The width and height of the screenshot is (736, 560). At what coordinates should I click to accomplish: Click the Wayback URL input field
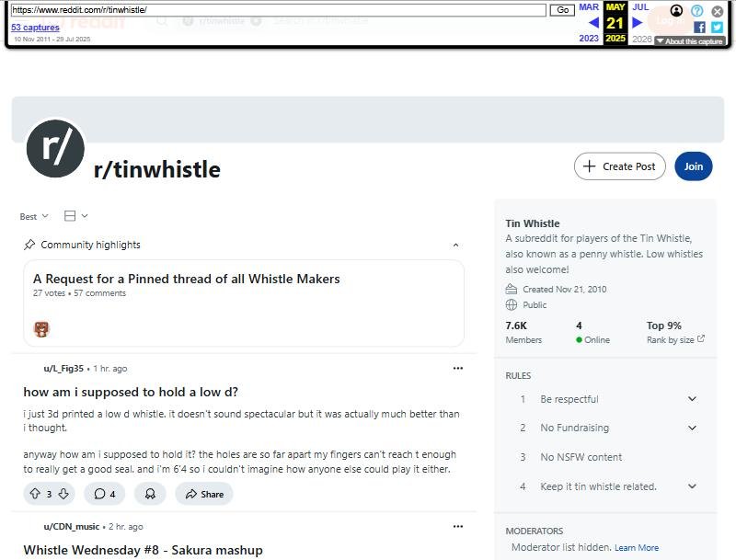pos(279,10)
